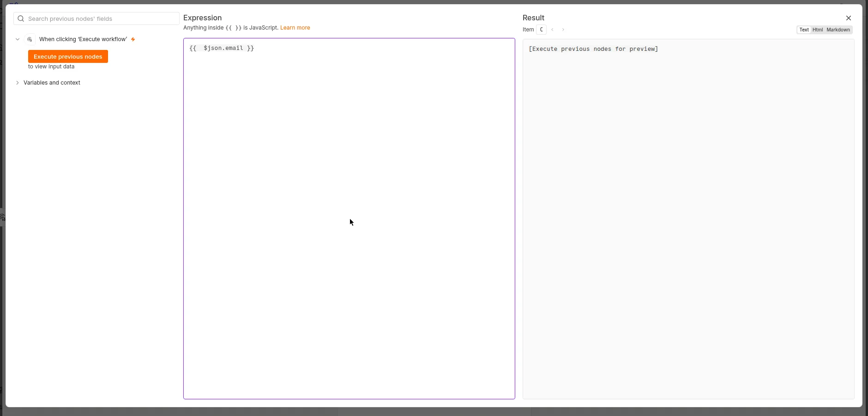This screenshot has width=868, height=416.
Task: Select 'When clicking Execute workflow' node label
Action: tap(83, 39)
